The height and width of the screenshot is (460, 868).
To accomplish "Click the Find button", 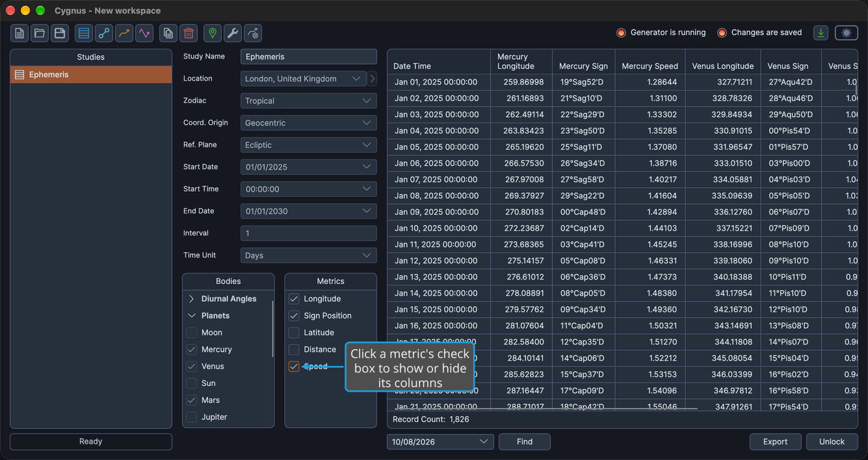I will pos(525,442).
